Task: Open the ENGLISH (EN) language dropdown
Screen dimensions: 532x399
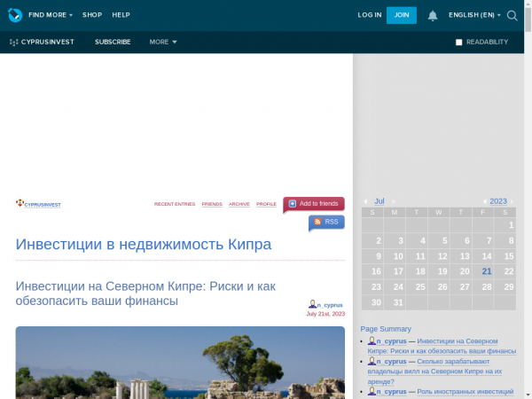Action: point(474,15)
